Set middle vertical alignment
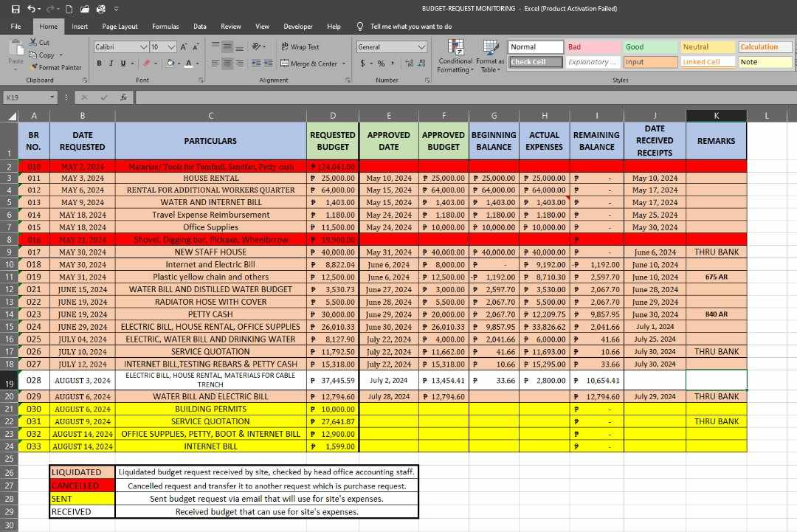This screenshot has height=532, width=797. [227, 46]
